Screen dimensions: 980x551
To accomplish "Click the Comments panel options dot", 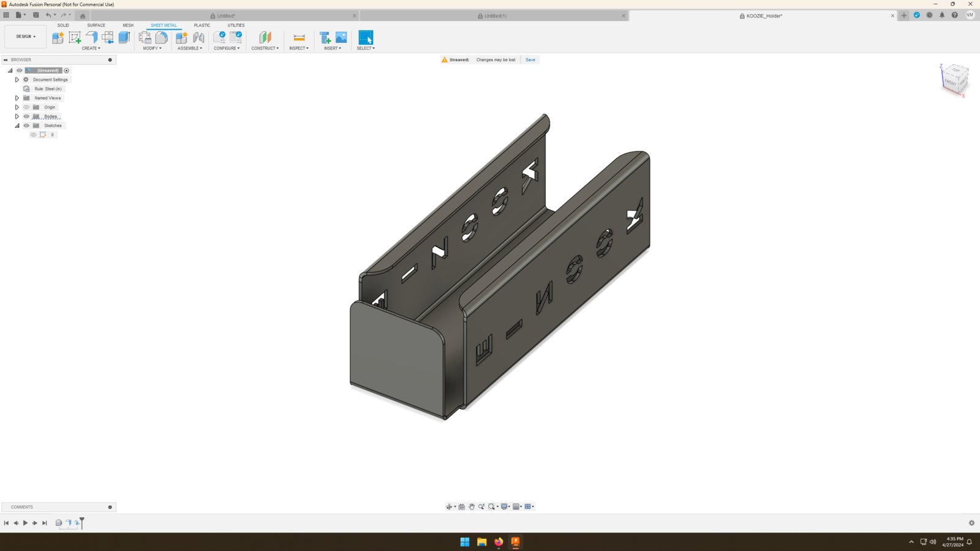I will (110, 507).
